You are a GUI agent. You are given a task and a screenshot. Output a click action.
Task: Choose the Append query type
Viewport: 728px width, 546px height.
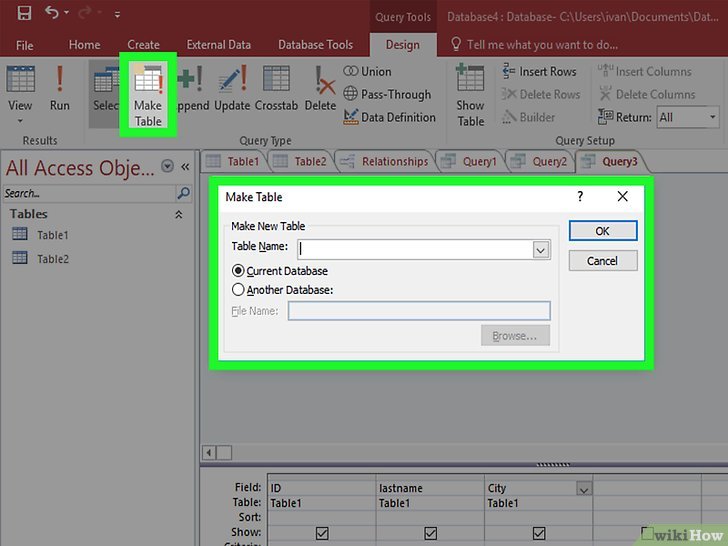(x=193, y=88)
